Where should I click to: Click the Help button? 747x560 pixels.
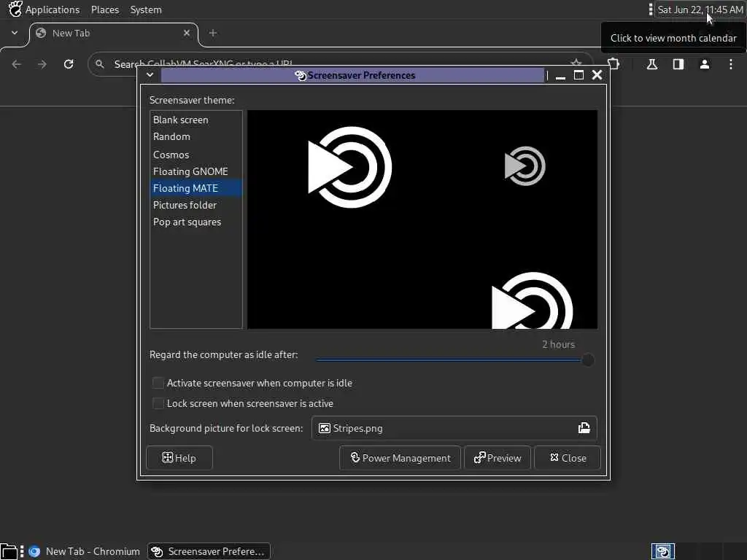(x=179, y=458)
